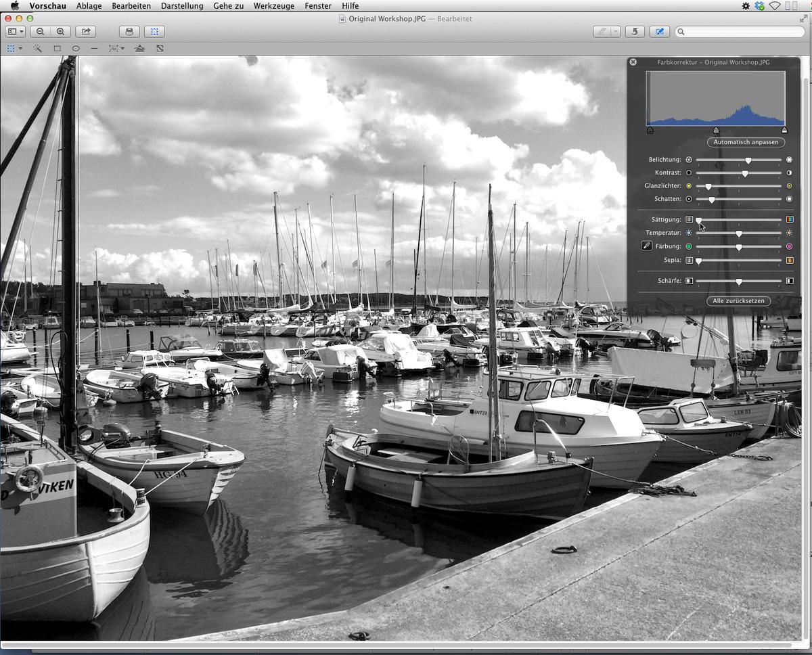Screen dimensions: 812x655
Task: Click the cool temperature sun icon
Action: [x=689, y=233]
